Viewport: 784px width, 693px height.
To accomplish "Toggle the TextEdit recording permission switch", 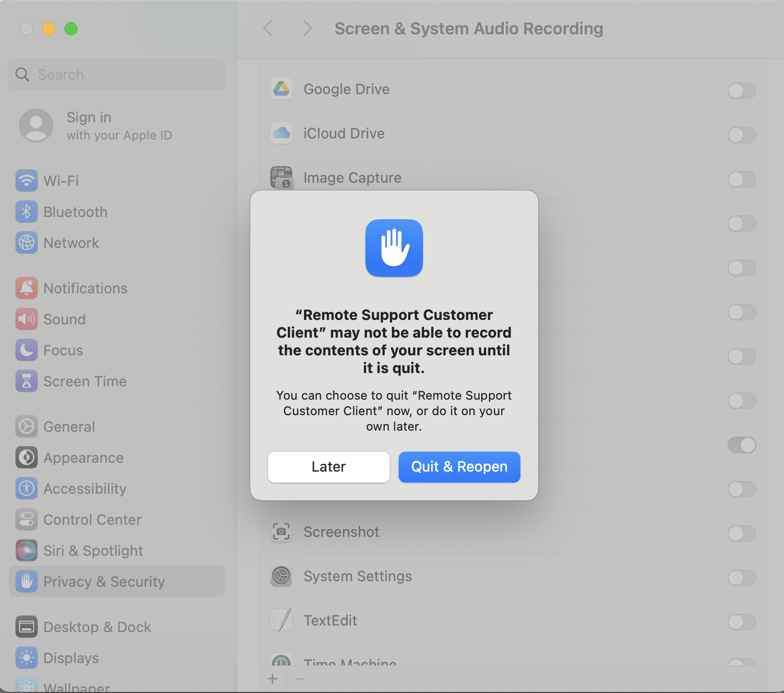I will (x=741, y=622).
